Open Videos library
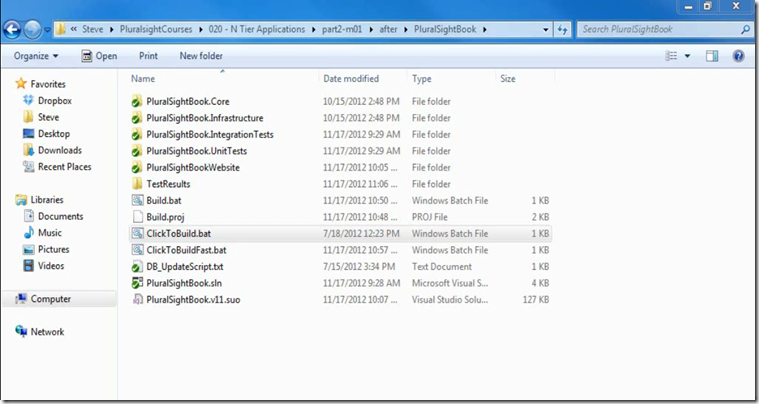Screen dimensions: 759x404 click(51, 266)
